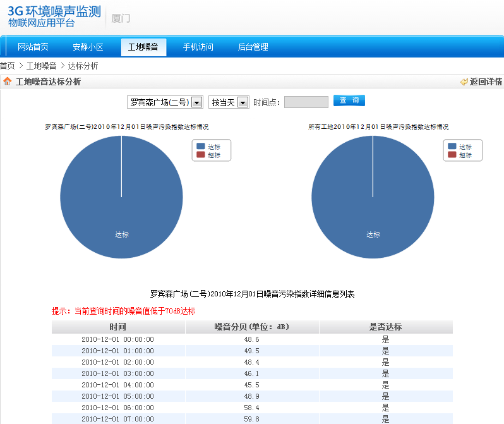Click blue 达标 swatch in left chart legend
The image size is (504, 424).
[x=201, y=146]
